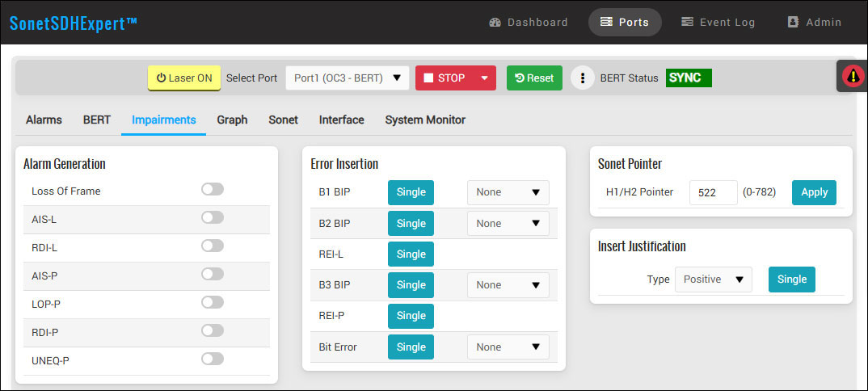The image size is (868, 391).
Task: Click the SYNC BERT status indicator
Action: tap(689, 78)
